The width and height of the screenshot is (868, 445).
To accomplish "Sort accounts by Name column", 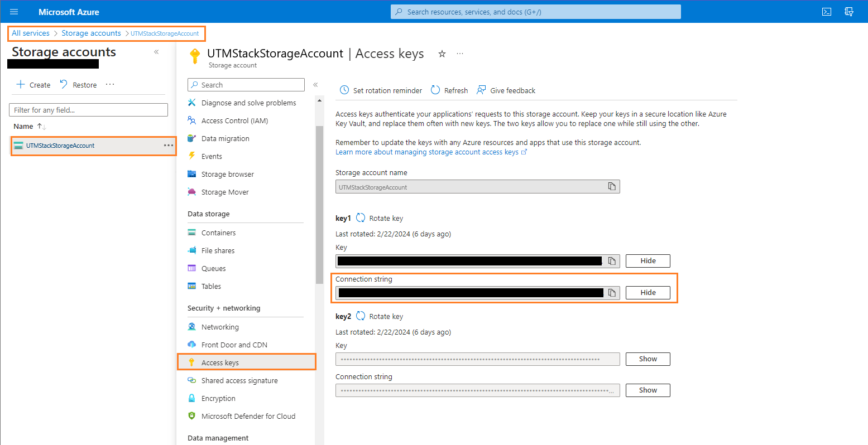I will (x=30, y=127).
